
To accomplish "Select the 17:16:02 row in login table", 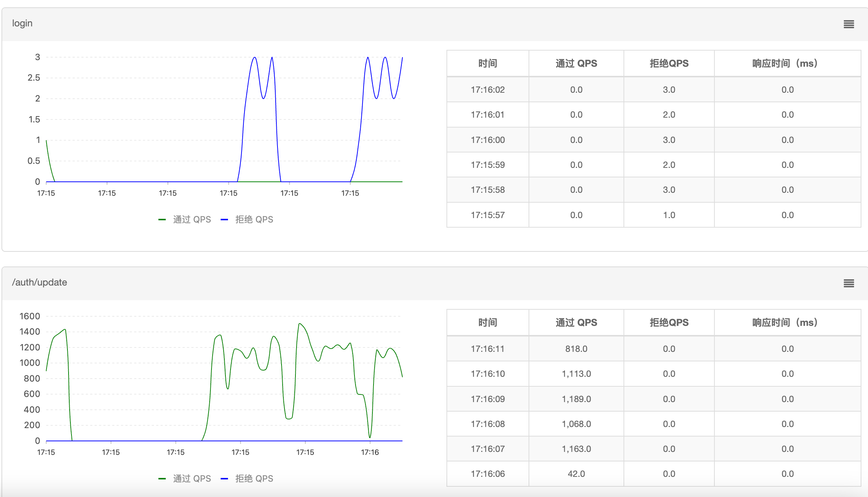I will [488, 90].
